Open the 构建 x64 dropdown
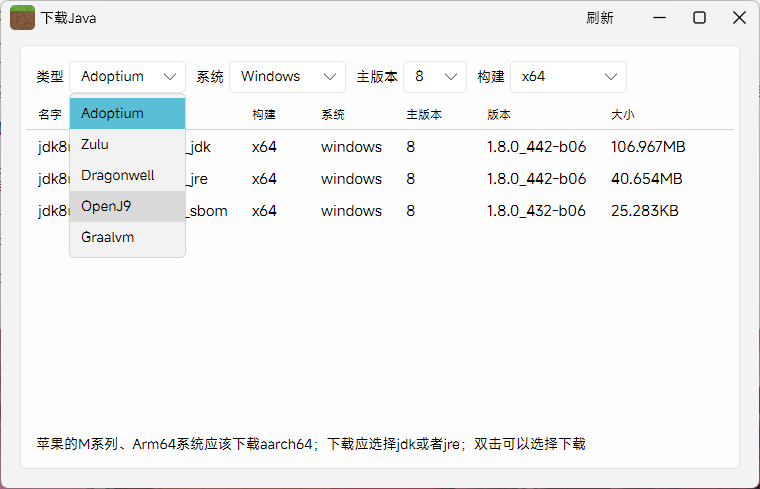This screenshot has width=760, height=489. pos(568,77)
